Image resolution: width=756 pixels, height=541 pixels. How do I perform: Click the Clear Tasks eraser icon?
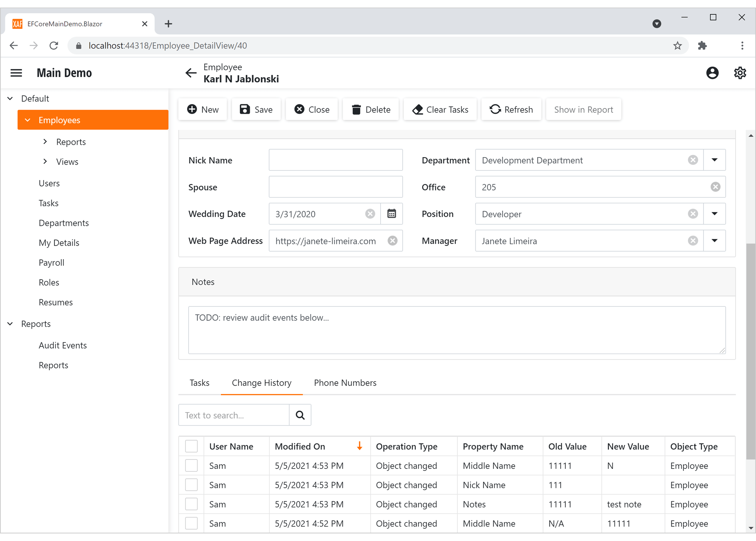coord(418,109)
